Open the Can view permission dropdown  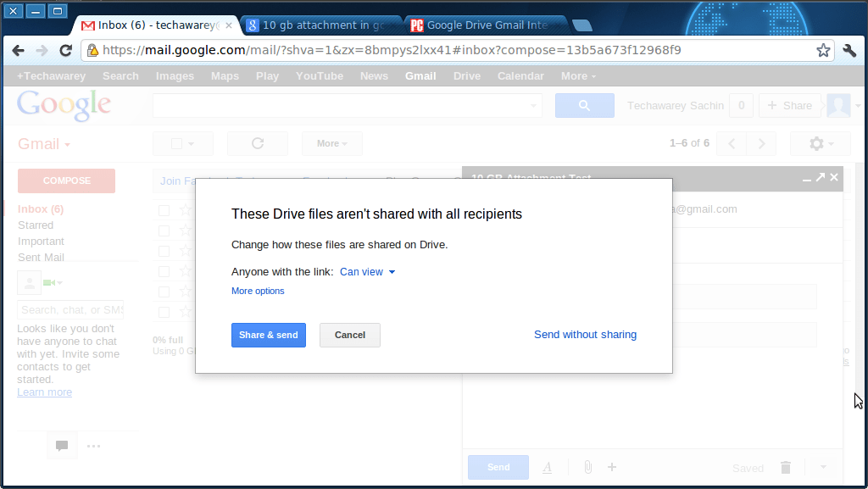(368, 271)
